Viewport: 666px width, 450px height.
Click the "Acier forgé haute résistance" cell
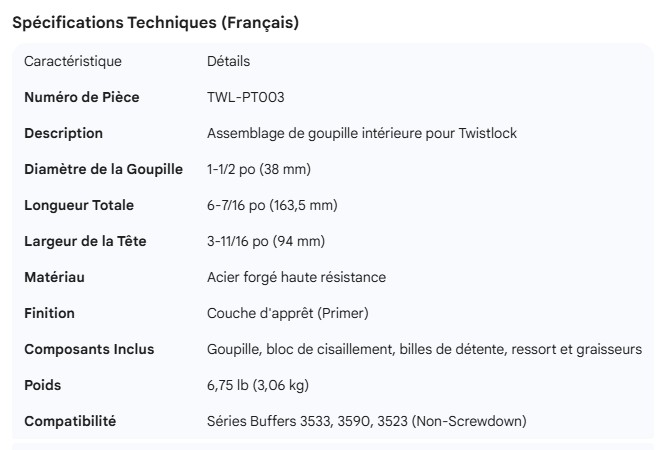(296, 277)
